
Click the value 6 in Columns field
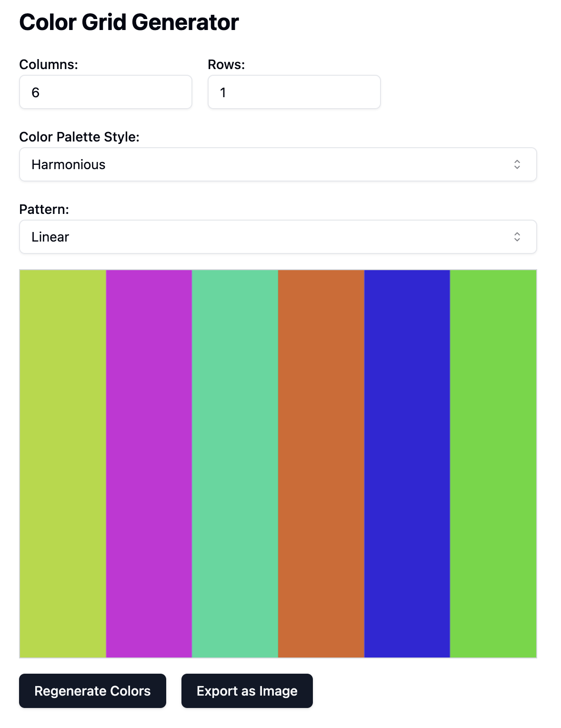35,92
